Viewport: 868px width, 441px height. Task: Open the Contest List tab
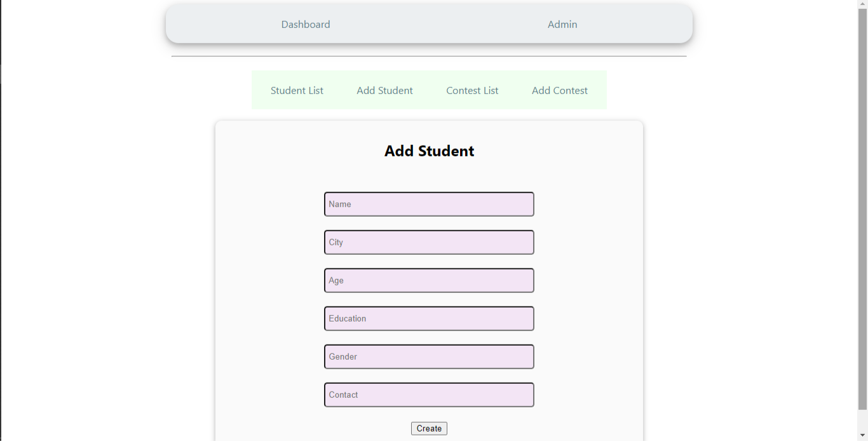pyautogui.click(x=472, y=90)
